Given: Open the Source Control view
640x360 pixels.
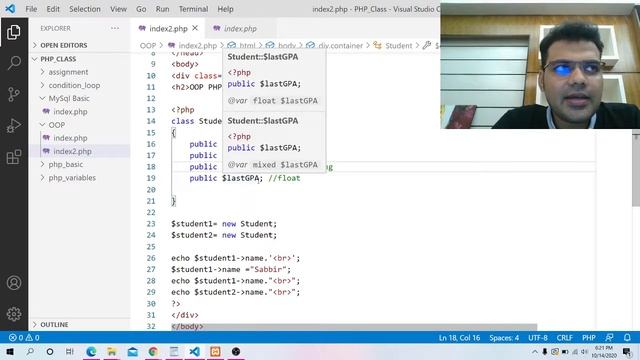Looking at the screenshot, I should pyautogui.click(x=14, y=94).
